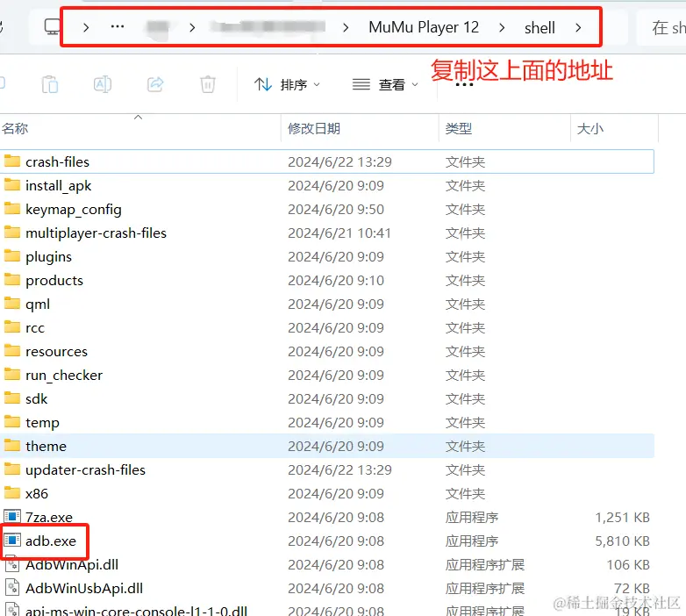
Task: Select the rcc folder
Action: coord(327,327)
